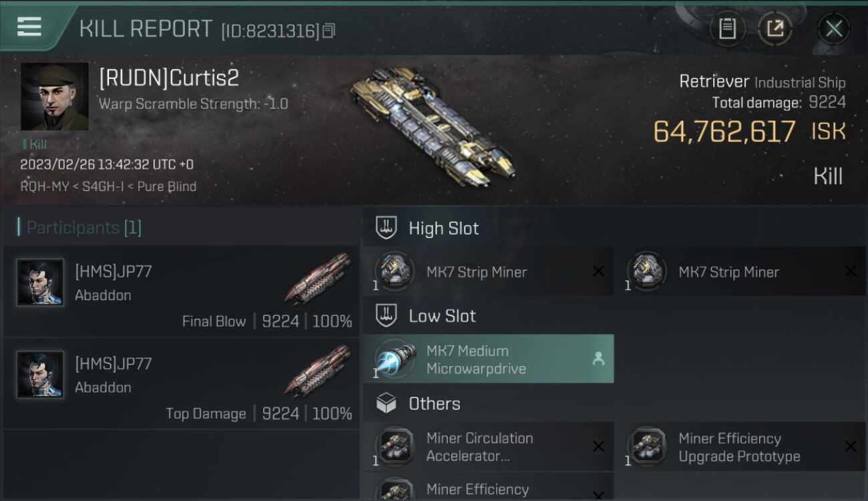Image resolution: width=868 pixels, height=501 pixels.
Task: Copy the kill report ID
Action: pyautogui.click(x=329, y=31)
